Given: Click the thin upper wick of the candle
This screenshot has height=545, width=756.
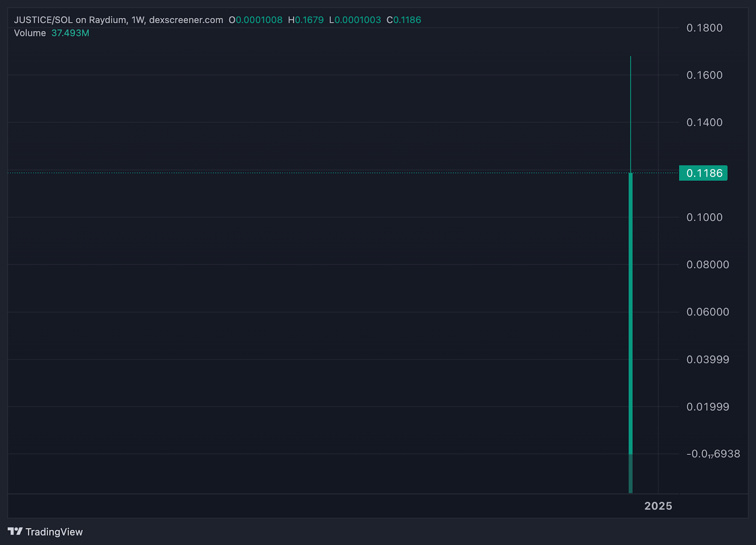Looking at the screenshot, I should coord(630,113).
